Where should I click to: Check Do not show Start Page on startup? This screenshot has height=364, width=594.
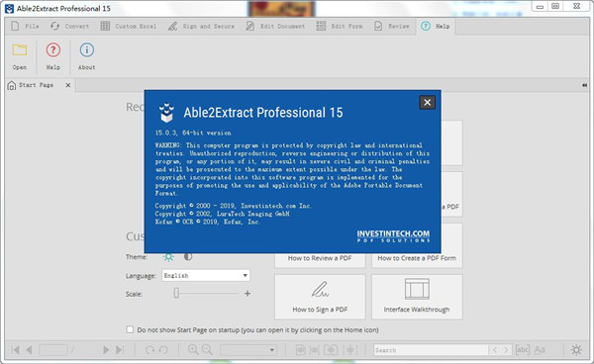[x=130, y=329]
